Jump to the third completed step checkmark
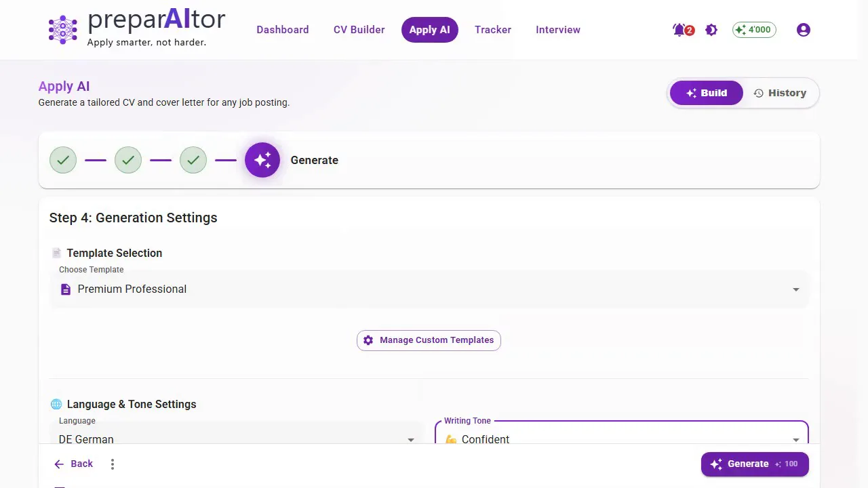 click(193, 160)
